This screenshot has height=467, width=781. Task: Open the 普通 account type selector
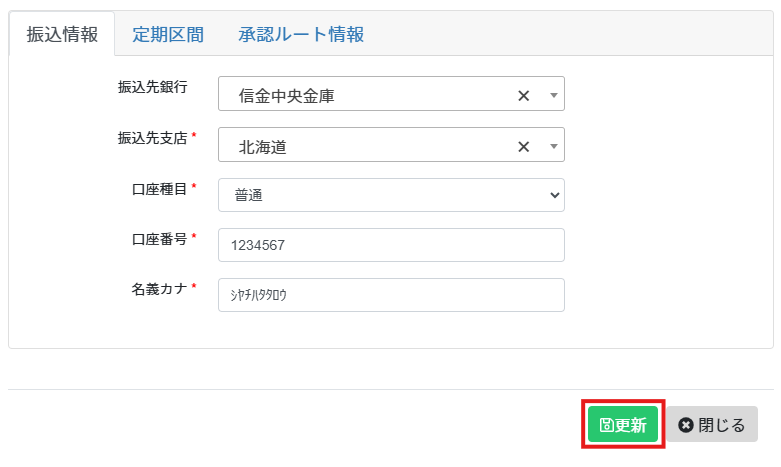[x=391, y=195]
